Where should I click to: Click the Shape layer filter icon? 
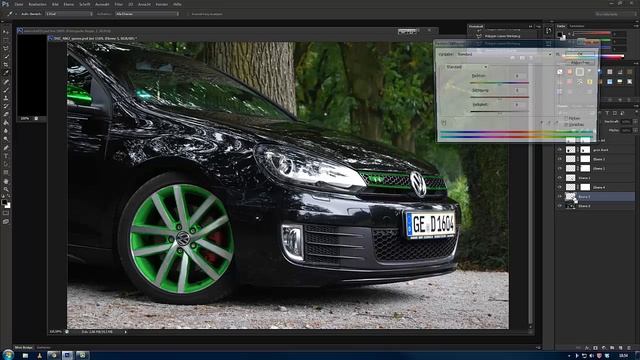(x=615, y=113)
